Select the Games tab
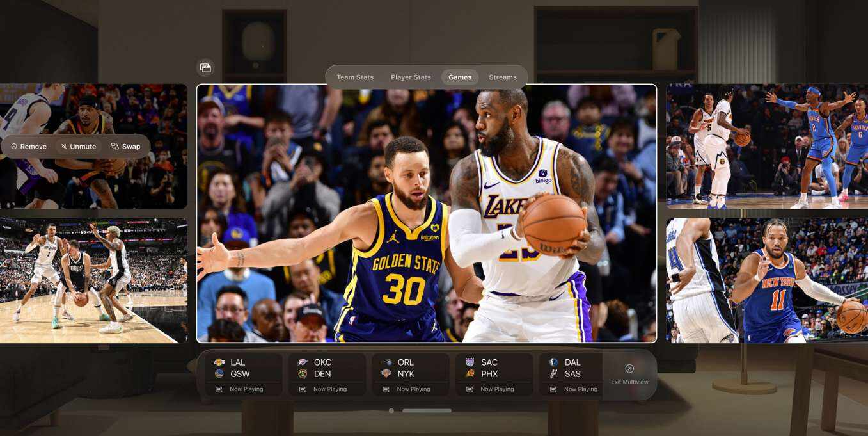Viewport: 868px width, 436px height. (x=459, y=77)
